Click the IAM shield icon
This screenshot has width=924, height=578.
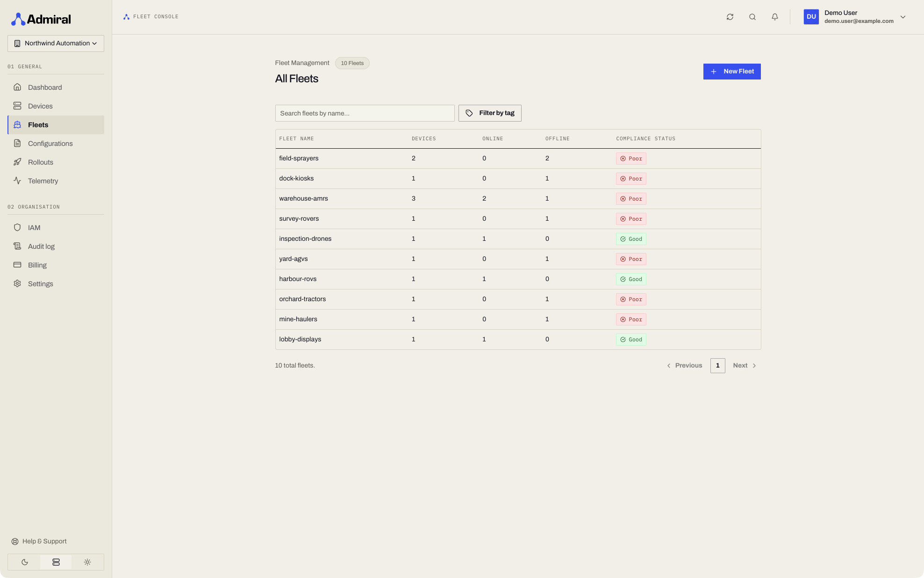click(17, 227)
